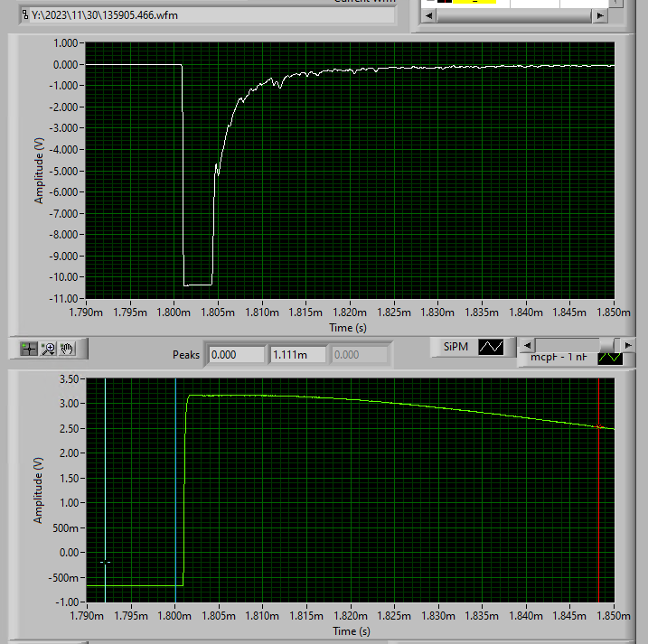This screenshot has height=644, width=648.
Task: Activate the graph zoom magnifier tool
Action: coord(49,349)
